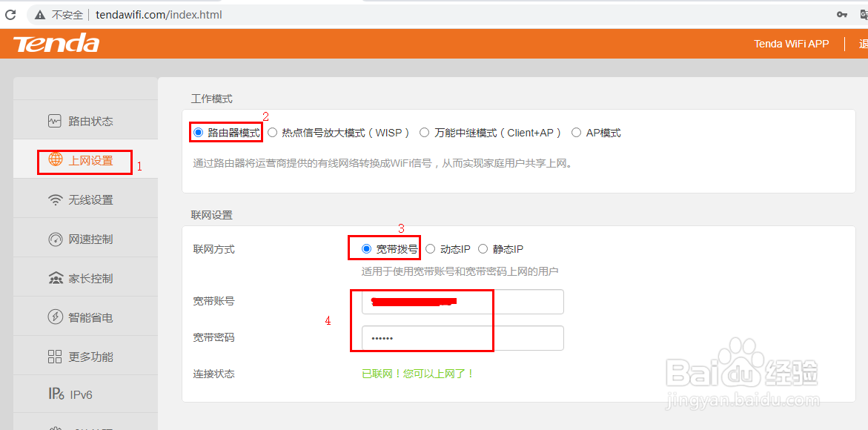Click the speedometer icon for 网速控制
868x430 pixels.
55,237
